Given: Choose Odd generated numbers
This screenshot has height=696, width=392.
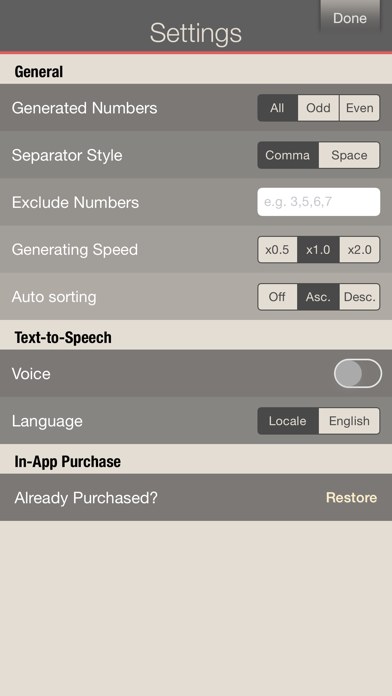Looking at the screenshot, I should coord(318,108).
